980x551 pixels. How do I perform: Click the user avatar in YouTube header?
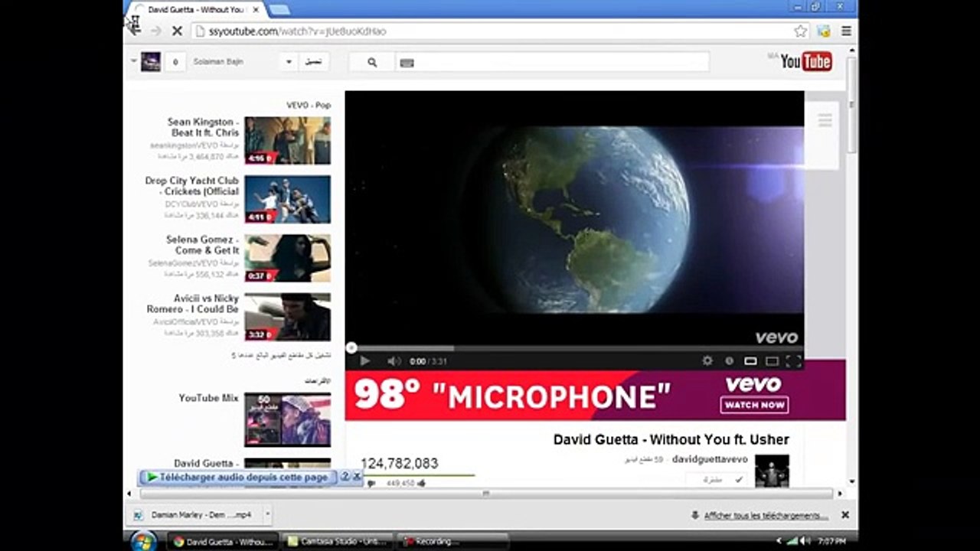click(x=151, y=62)
